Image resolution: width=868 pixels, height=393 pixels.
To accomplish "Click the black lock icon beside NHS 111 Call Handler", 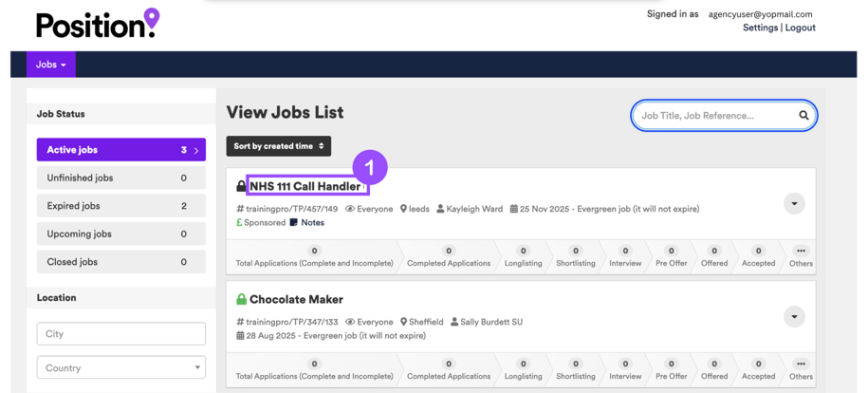I will coord(241,187).
